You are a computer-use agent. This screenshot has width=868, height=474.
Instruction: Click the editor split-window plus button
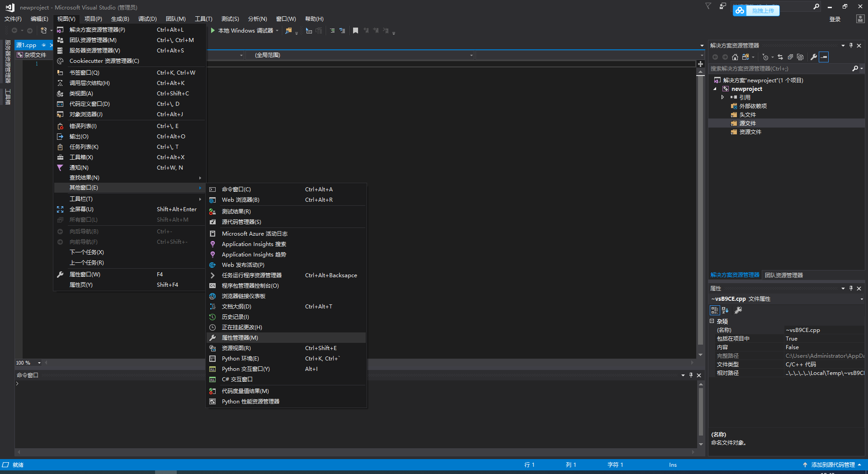point(700,64)
